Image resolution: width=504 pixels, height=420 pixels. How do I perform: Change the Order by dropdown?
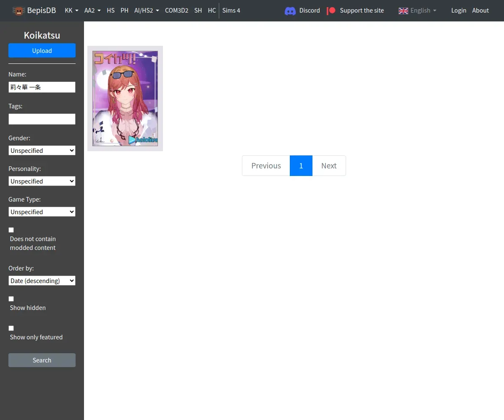click(x=42, y=281)
